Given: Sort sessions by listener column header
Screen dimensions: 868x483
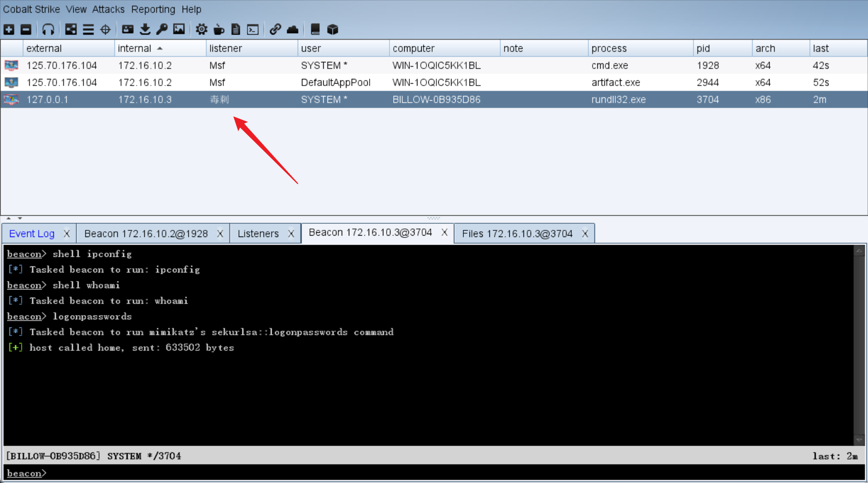Looking at the screenshot, I should pyautogui.click(x=252, y=48).
